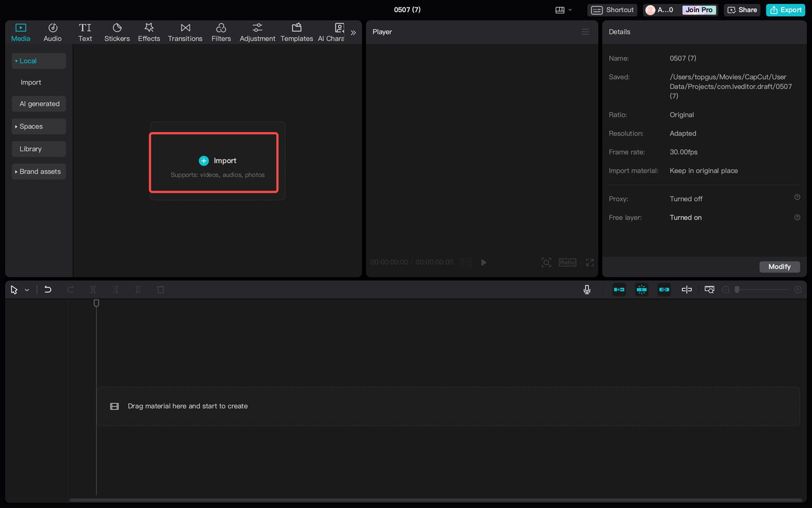Screen dimensions: 812x508
Task: Click the timeline zoom slider
Action: [761, 290]
